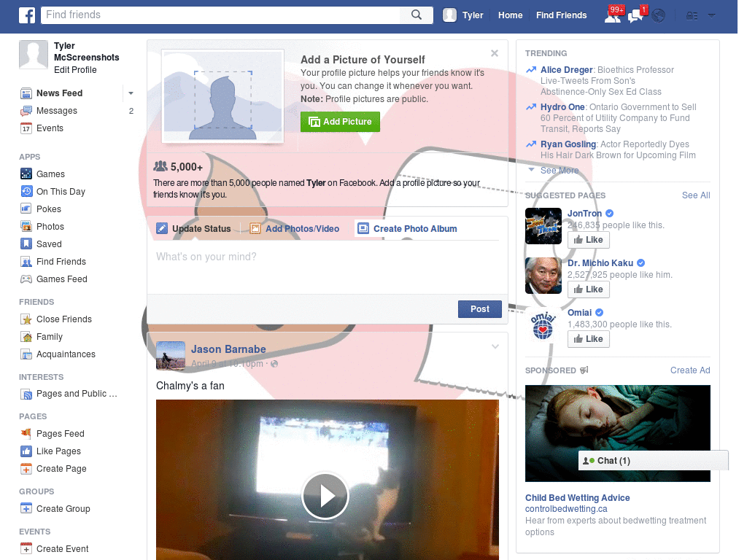The image size is (747, 560).
Task: Click Tyler McScreenshots profile picture in sidebar
Action: 34,55
